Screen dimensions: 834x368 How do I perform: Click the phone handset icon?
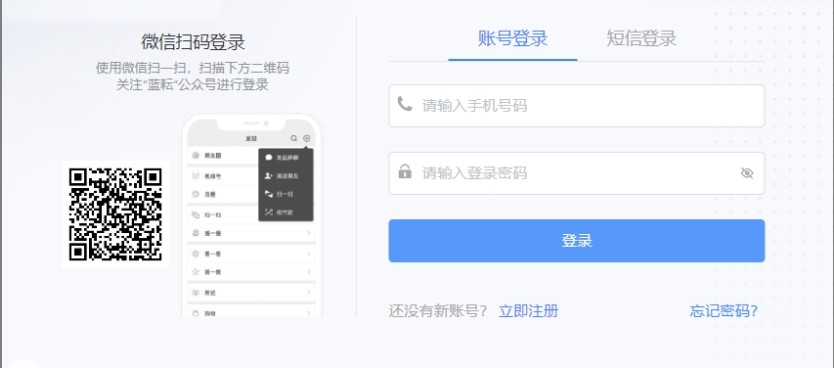[405, 104]
